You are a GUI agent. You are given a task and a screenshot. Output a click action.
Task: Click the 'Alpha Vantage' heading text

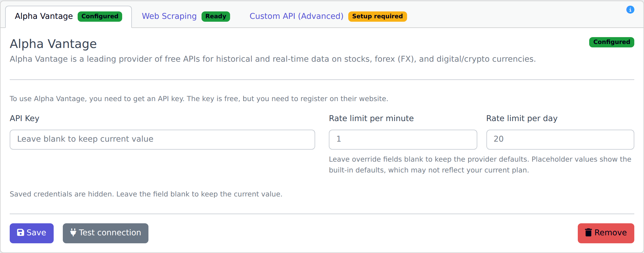pyautogui.click(x=53, y=44)
